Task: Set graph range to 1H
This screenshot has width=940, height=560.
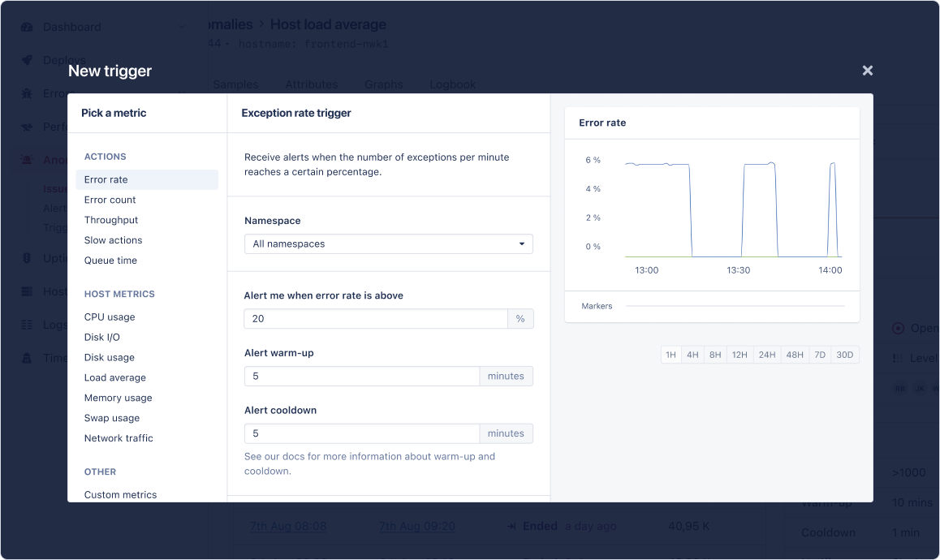Action: point(671,355)
